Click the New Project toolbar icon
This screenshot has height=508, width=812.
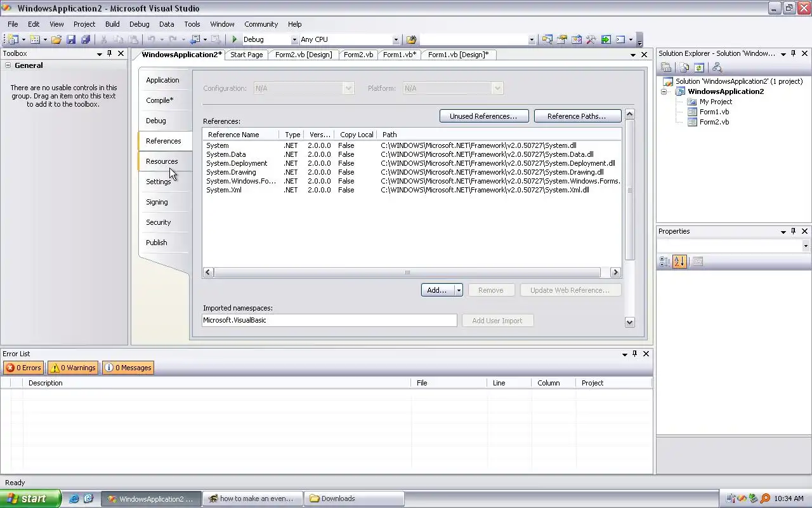click(13, 39)
